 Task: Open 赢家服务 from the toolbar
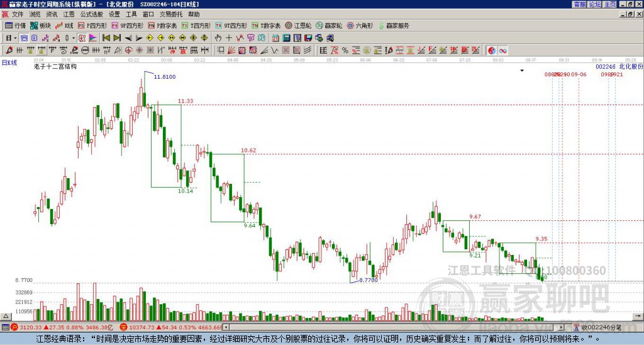[394, 25]
